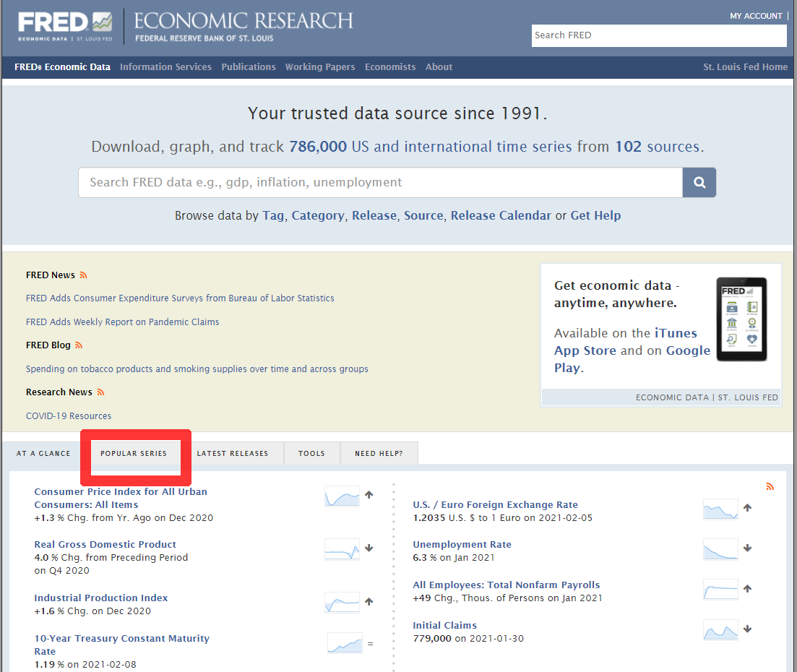Open COVID-19 Resources link
Screen dimensions: 797x672
(69, 415)
